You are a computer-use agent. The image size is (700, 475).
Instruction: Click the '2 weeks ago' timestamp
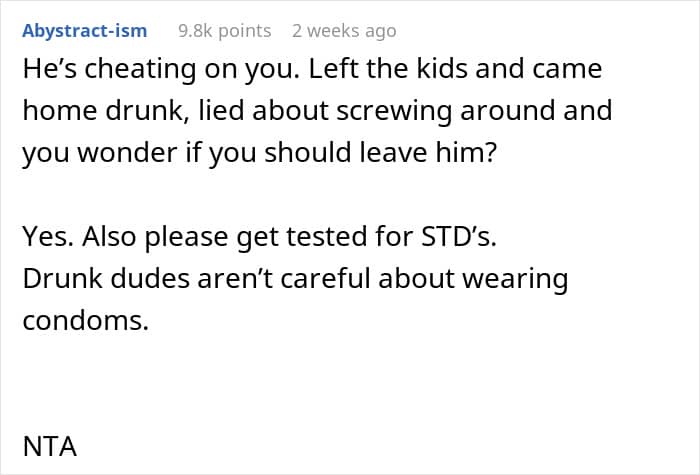pos(344,31)
